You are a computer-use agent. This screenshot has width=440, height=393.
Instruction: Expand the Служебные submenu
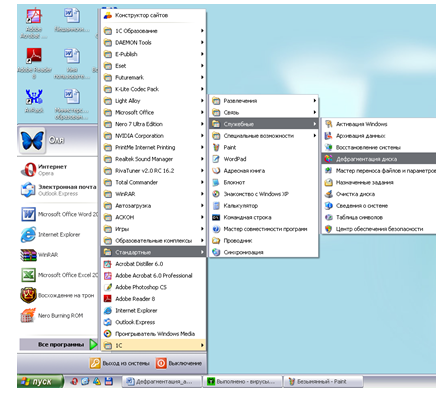click(x=263, y=124)
